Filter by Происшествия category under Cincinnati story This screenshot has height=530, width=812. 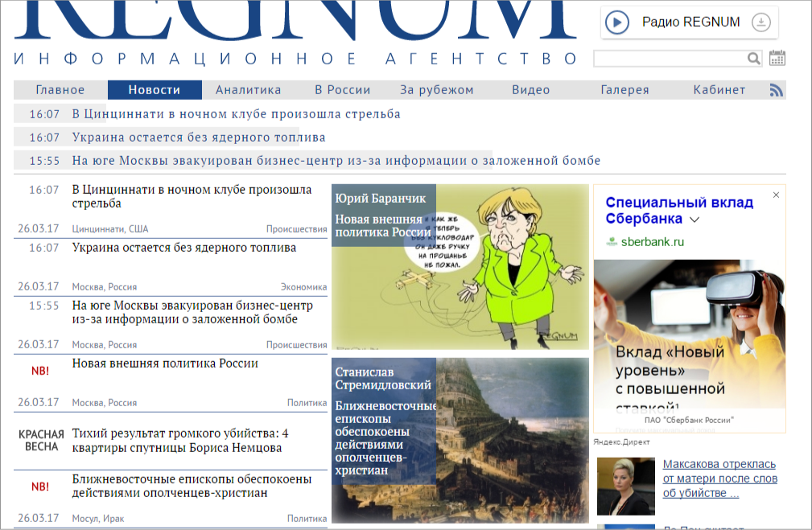point(296,229)
